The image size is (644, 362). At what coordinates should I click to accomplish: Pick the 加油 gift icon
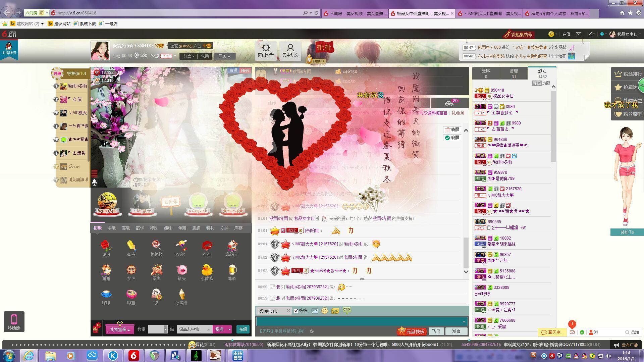click(x=131, y=270)
